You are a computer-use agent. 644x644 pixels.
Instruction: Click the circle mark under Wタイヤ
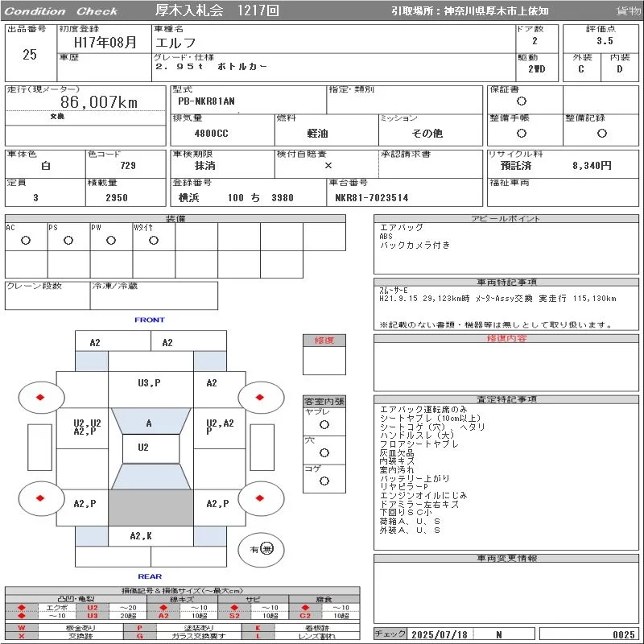coord(154,240)
